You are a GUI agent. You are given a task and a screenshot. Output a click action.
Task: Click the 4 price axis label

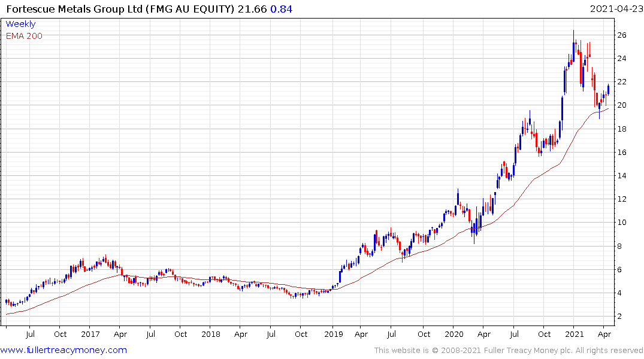(x=619, y=293)
